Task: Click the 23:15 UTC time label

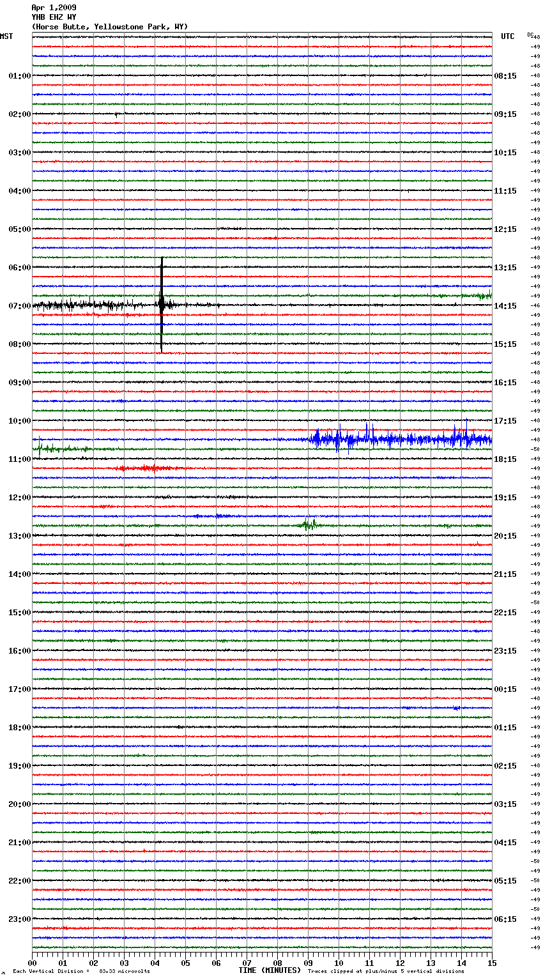Action: pos(505,651)
